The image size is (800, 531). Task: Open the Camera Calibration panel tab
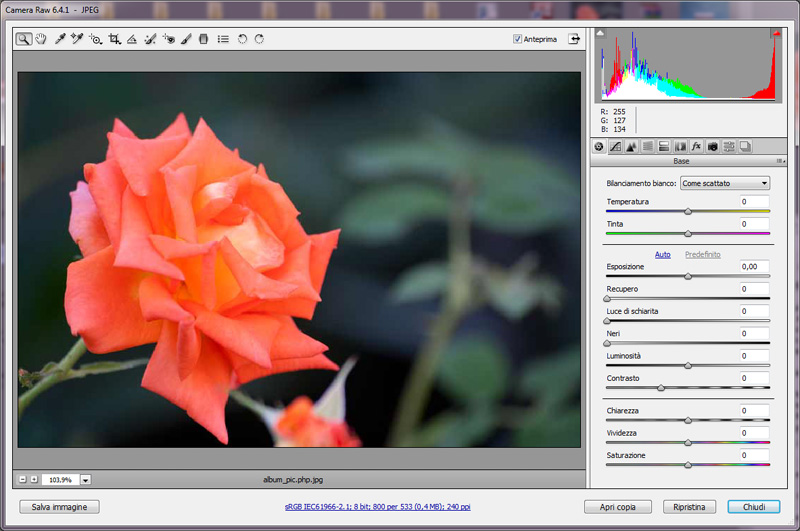pyautogui.click(x=713, y=146)
